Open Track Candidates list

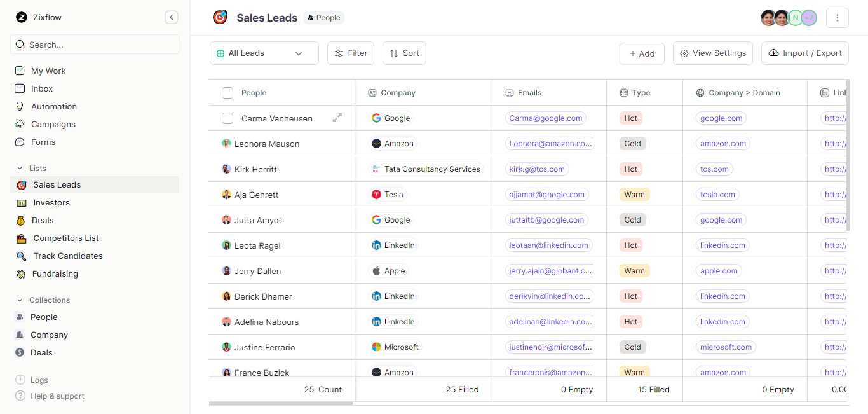coord(67,256)
